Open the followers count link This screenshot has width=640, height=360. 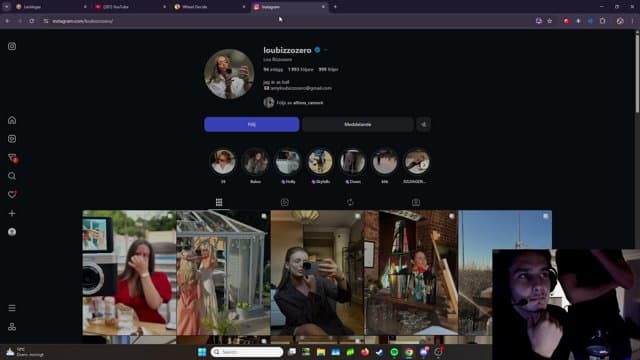tap(300, 69)
